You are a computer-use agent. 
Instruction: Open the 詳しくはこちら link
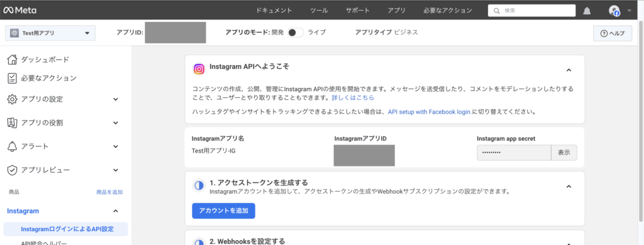pos(353,98)
